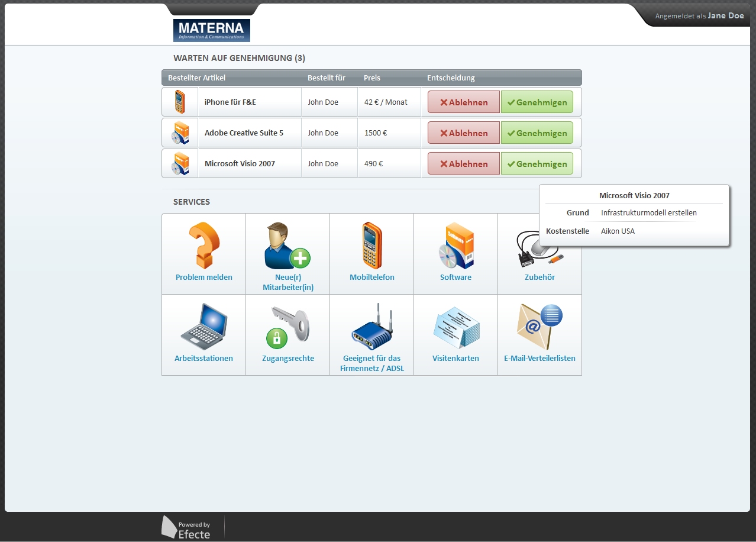Open the E-Mail-Verteilerlisten envelope icon
The height and width of the screenshot is (542, 756).
[540, 326]
